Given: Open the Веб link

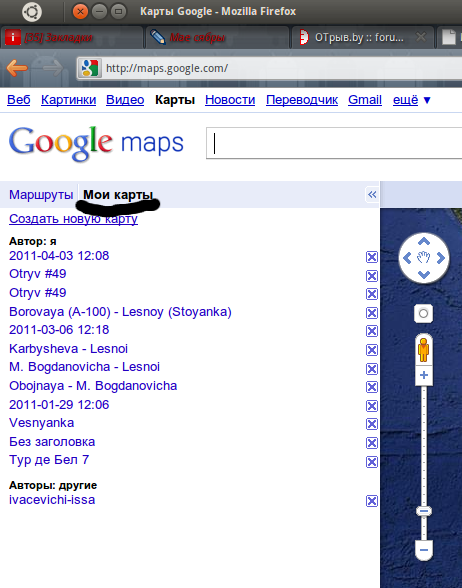Looking at the screenshot, I should pyautogui.click(x=19, y=100).
